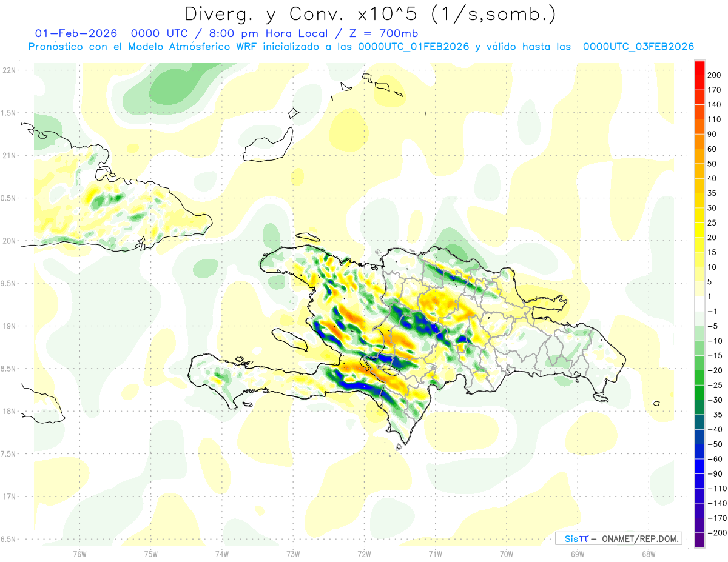The height and width of the screenshot is (562, 728).
Task: Click the color bar value '-15'
Action: click(716, 356)
